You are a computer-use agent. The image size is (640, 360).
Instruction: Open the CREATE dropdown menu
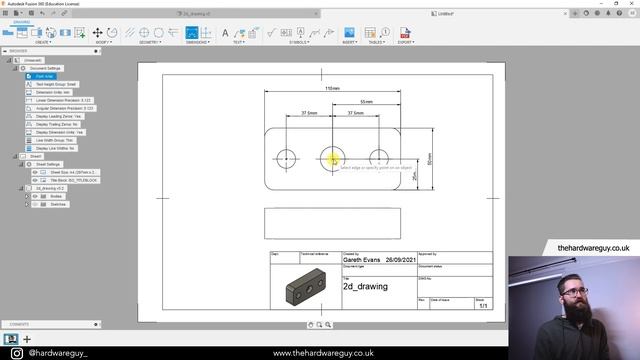coord(43,42)
